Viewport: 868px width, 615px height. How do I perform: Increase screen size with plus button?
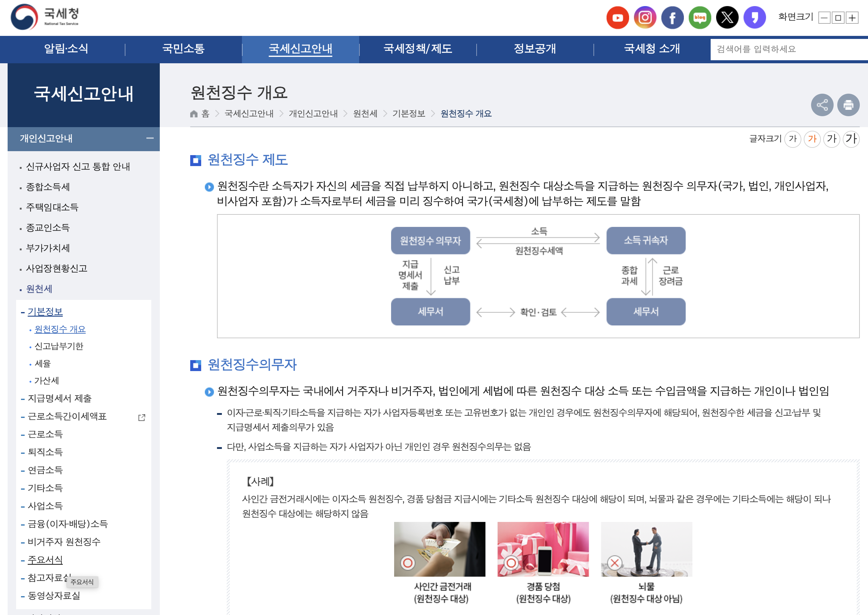852,18
